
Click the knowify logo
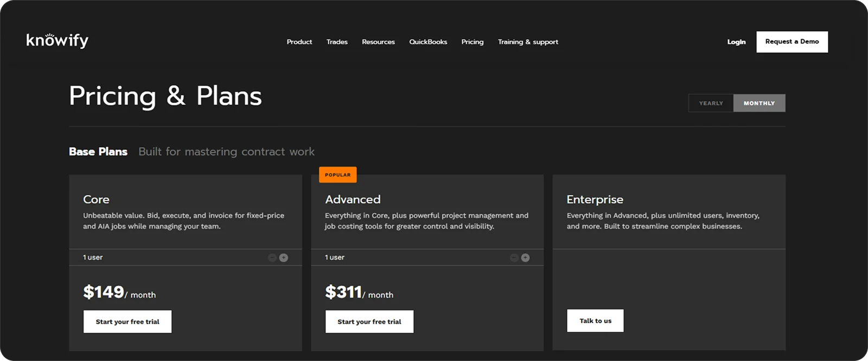[58, 41]
